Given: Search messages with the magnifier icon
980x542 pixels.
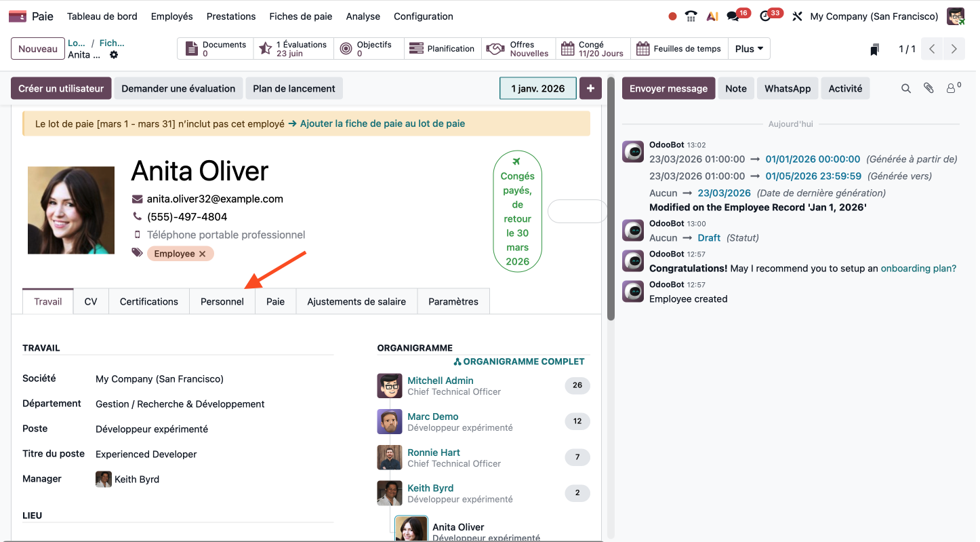Looking at the screenshot, I should pos(906,88).
